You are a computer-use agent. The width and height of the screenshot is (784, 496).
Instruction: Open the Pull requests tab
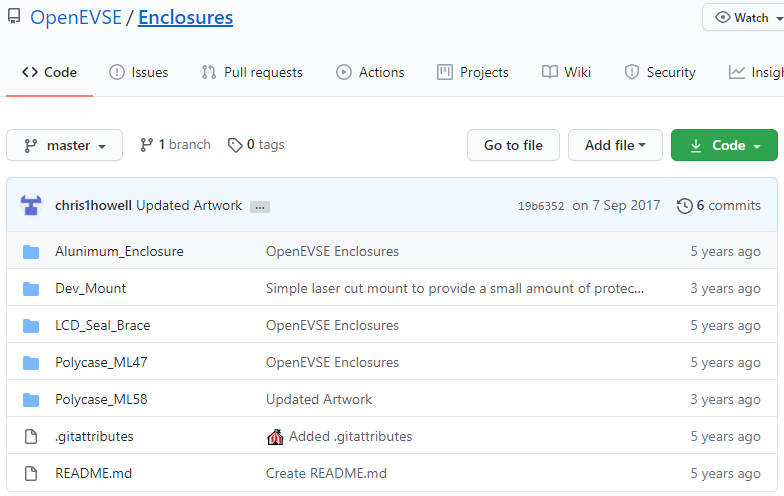252,72
